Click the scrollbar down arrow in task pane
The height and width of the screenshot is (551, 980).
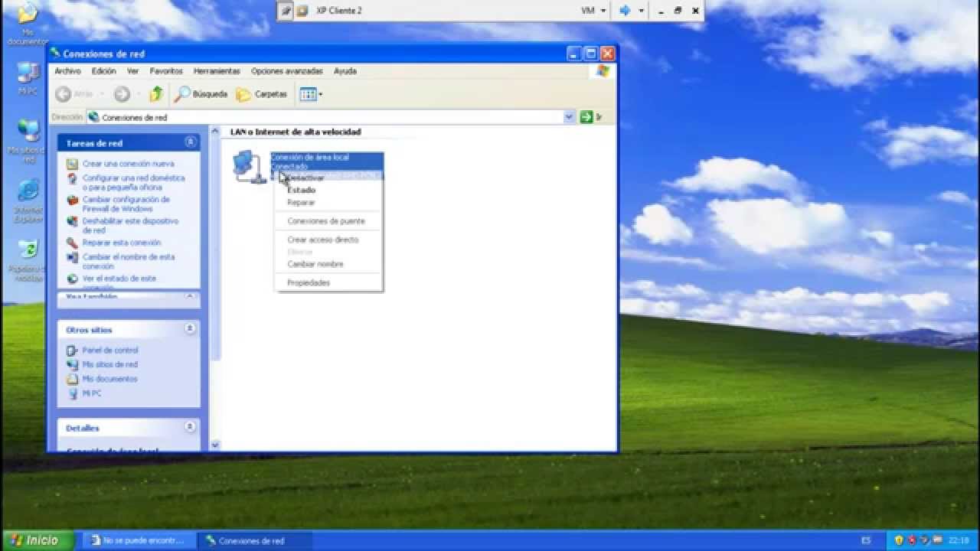click(x=215, y=445)
